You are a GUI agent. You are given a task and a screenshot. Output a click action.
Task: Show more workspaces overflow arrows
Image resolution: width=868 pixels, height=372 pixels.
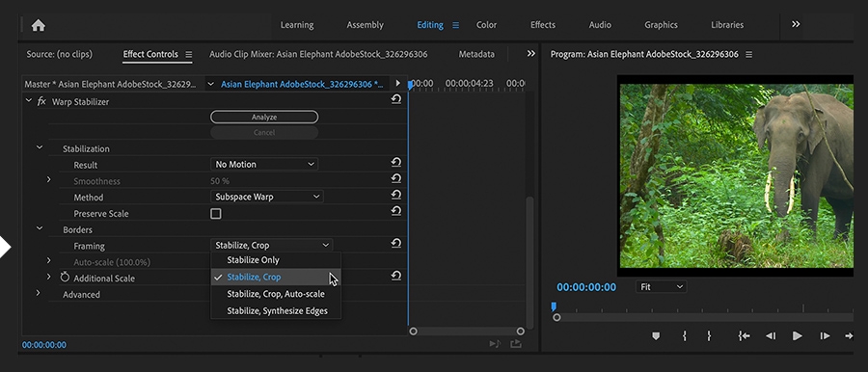pos(796,24)
